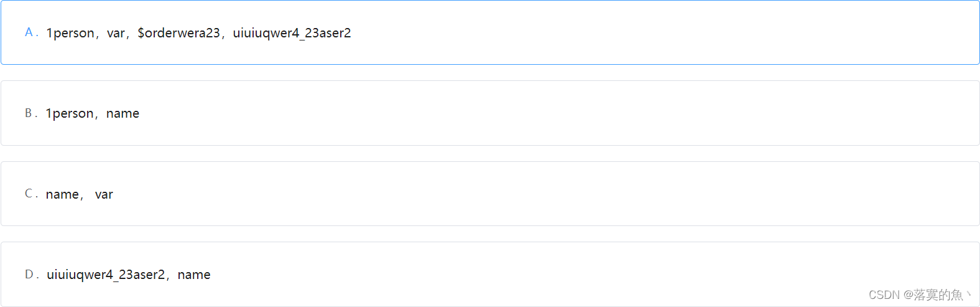Click "1person" text in option A
The height and width of the screenshot is (307, 980).
coord(70,33)
